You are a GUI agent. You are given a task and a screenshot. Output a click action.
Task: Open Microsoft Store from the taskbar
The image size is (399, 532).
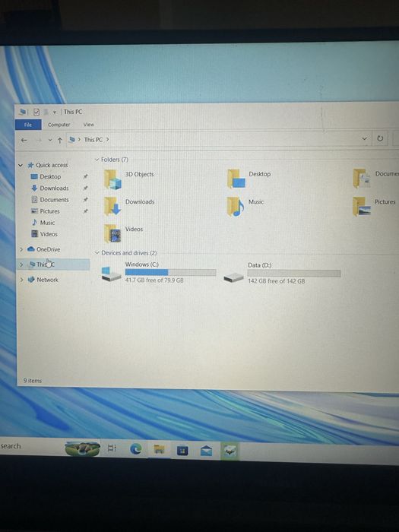(182, 450)
